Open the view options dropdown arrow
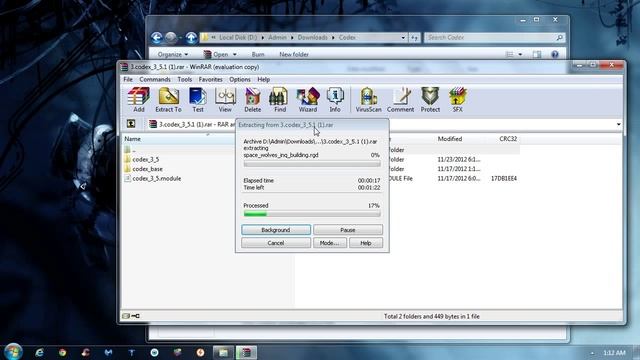 click(520, 54)
